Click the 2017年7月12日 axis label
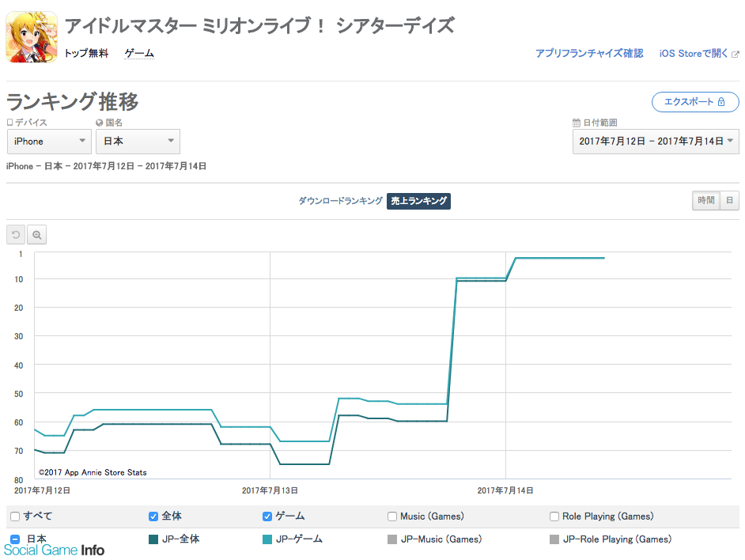Viewport: 745px width, 560px height. tap(42, 490)
